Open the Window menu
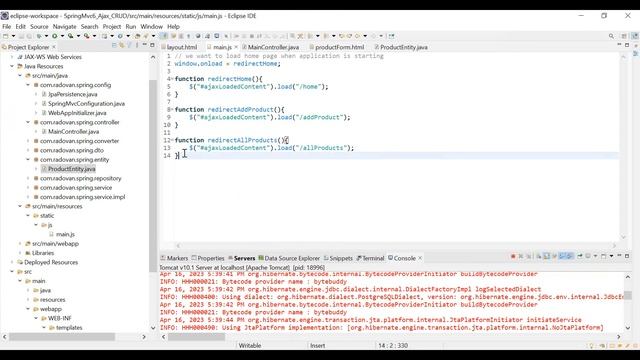This screenshot has height=360, width=640. pyautogui.click(x=151, y=27)
